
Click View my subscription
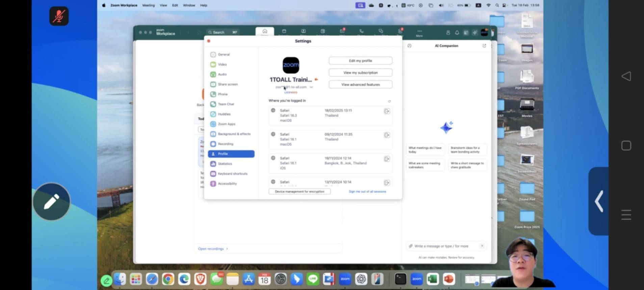(360, 73)
